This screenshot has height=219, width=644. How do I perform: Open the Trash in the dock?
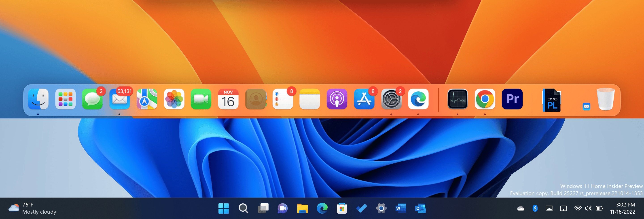(606, 99)
